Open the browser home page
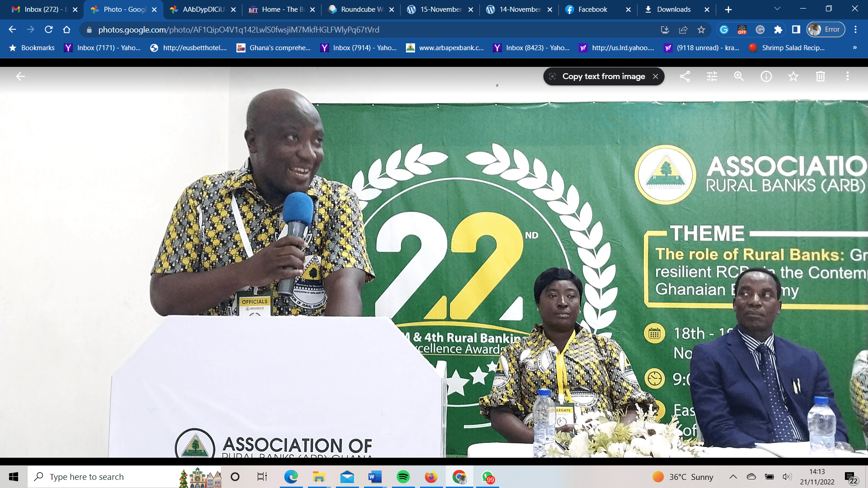The image size is (868, 488). coord(67,29)
